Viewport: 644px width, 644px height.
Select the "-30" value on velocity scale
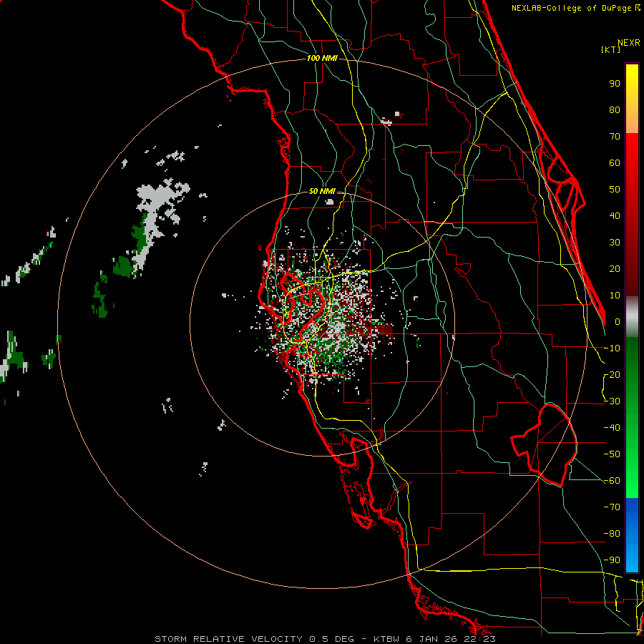[612, 401]
